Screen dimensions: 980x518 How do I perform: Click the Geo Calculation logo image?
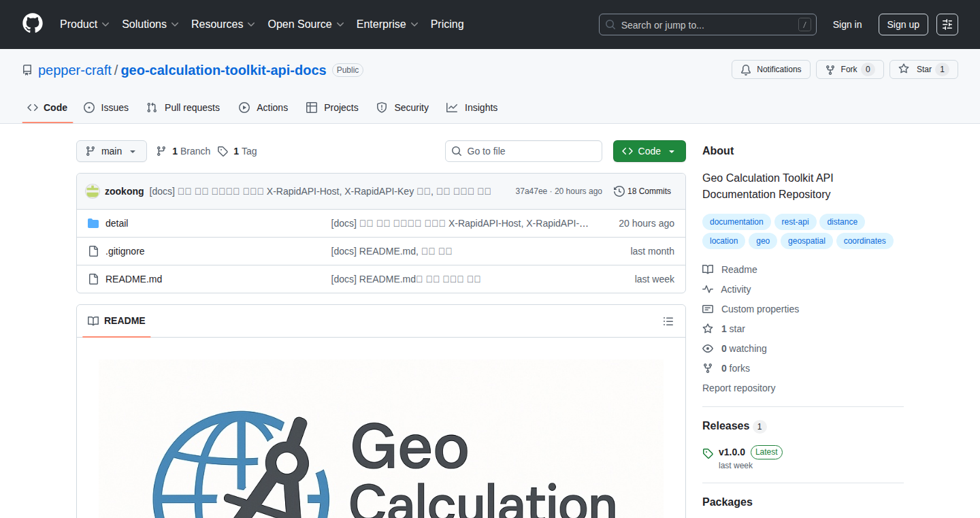381,438
